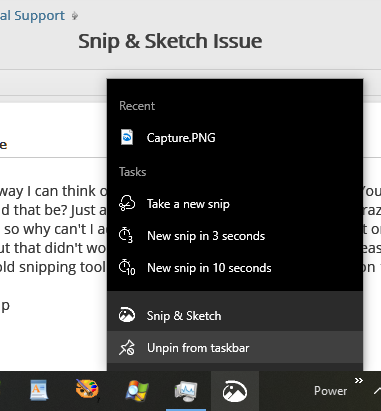Image resolution: width=381 pixels, height=411 pixels.
Task: Select New snip in 3 seconds
Action: point(235,236)
